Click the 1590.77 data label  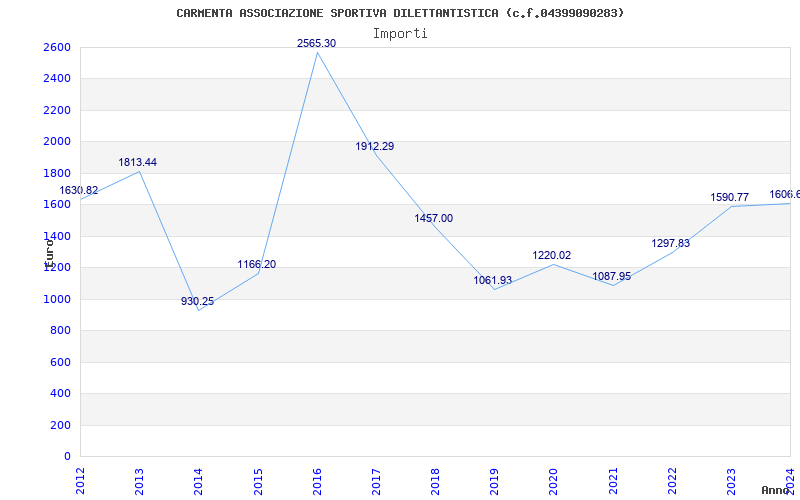pos(730,197)
